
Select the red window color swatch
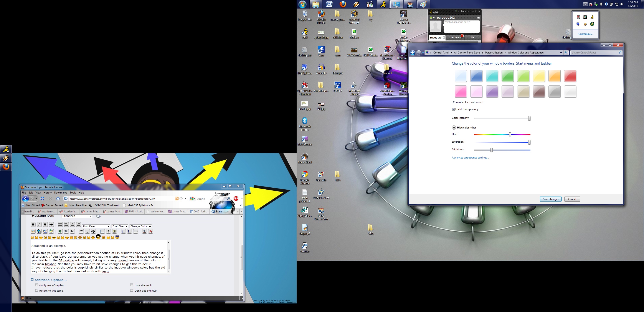[570, 76]
